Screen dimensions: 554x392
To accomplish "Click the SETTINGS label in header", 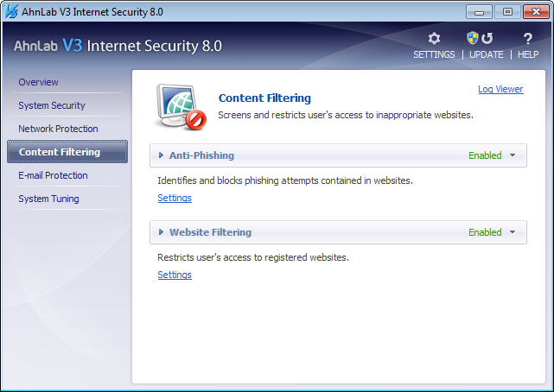I will pyautogui.click(x=434, y=54).
